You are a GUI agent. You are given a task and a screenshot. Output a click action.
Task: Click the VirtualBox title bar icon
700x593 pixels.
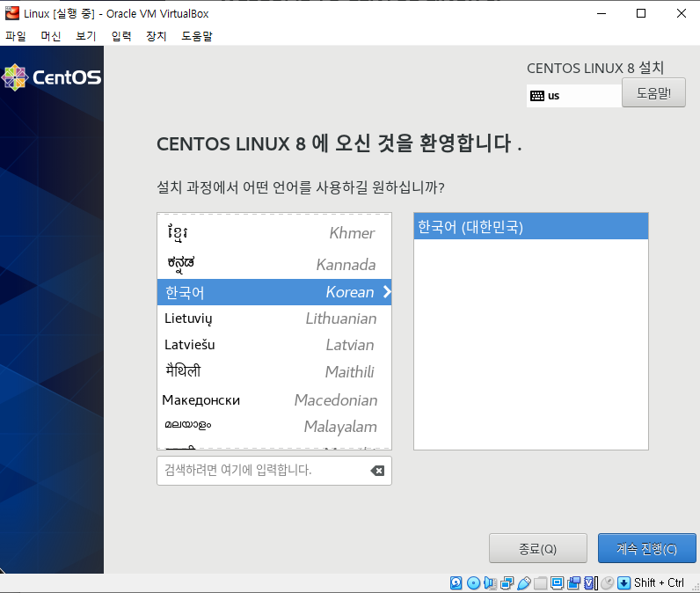[12, 13]
